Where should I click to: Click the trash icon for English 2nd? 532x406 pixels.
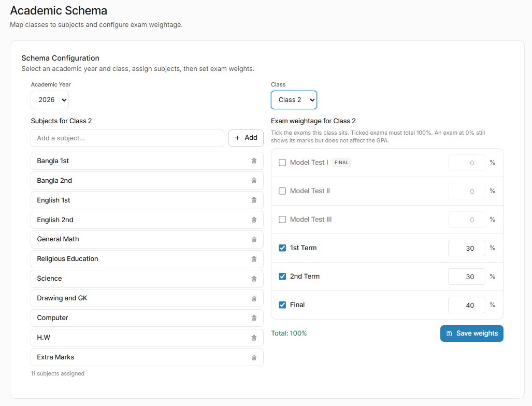(x=254, y=220)
